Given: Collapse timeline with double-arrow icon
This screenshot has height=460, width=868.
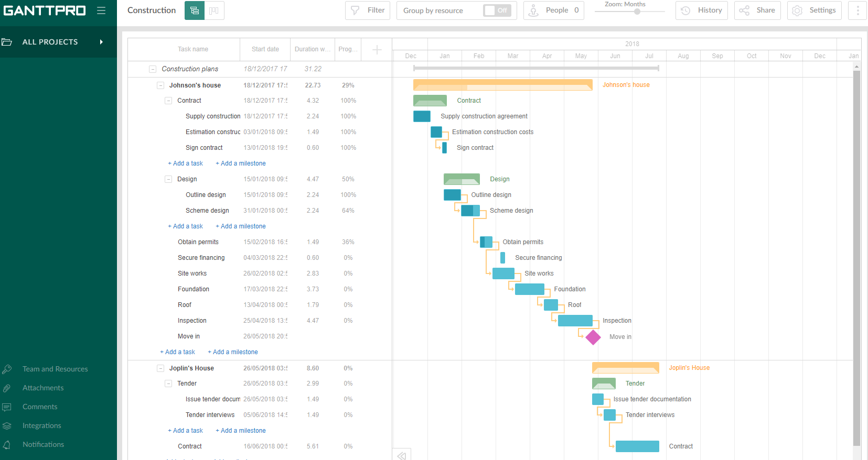Looking at the screenshot, I should pyautogui.click(x=402, y=455).
